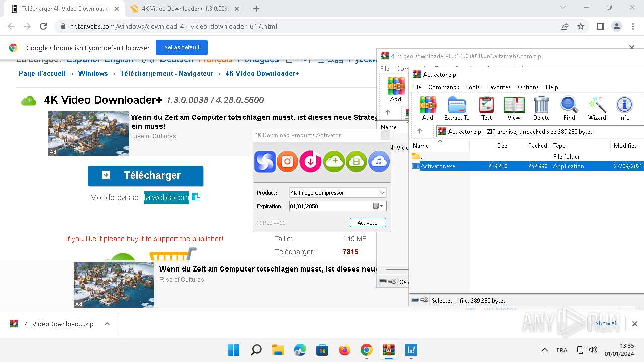Screen dimensions: 644x362
Task: Open the Expiration date calendar dropdown
Action: pos(379,206)
